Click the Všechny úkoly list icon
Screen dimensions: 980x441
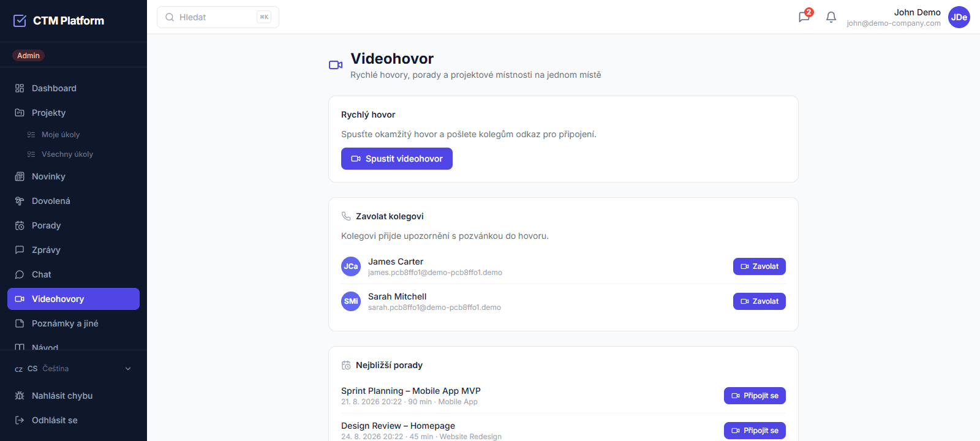pos(31,154)
